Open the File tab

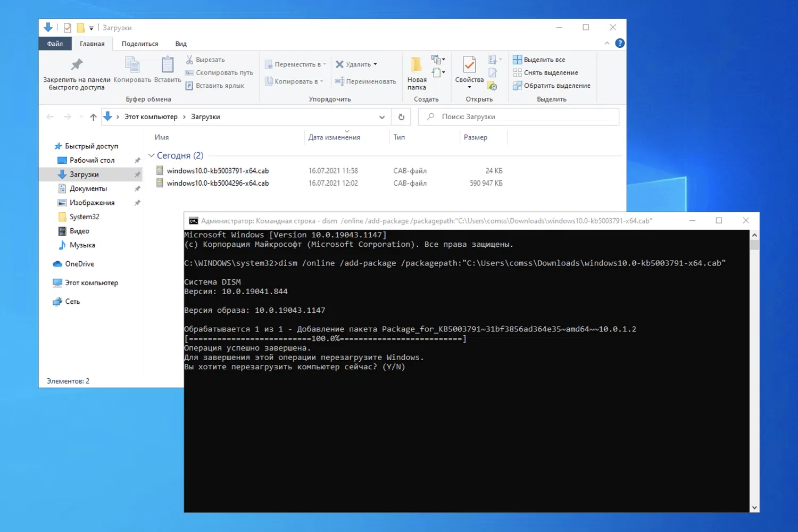point(55,44)
